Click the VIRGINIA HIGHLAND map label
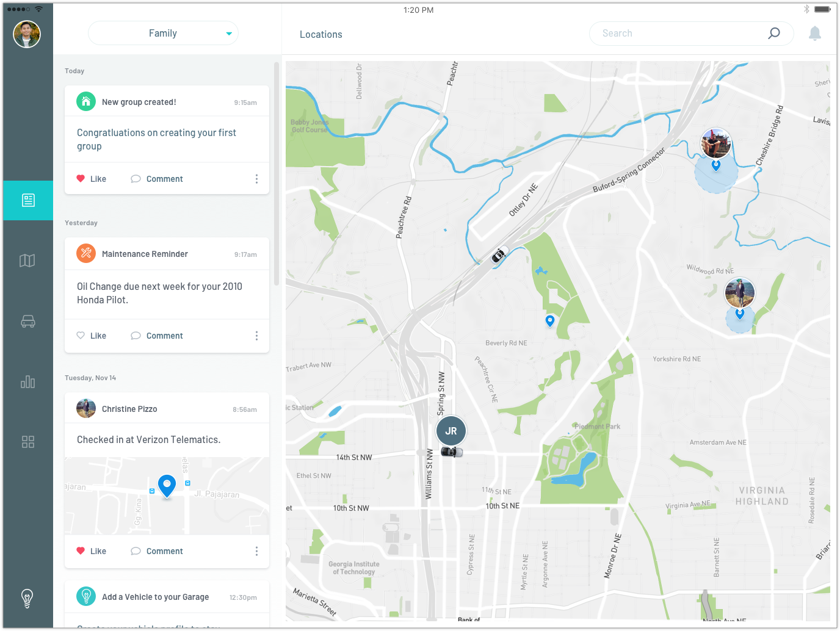Viewport: 840px width, 631px height. click(x=762, y=496)
